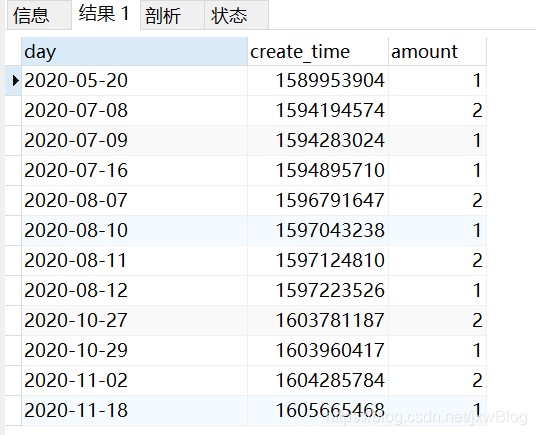Select the day cell 2020-05-20
Image resolution: width=536 pixels, height=435 pixels.
tap(134, 81)
